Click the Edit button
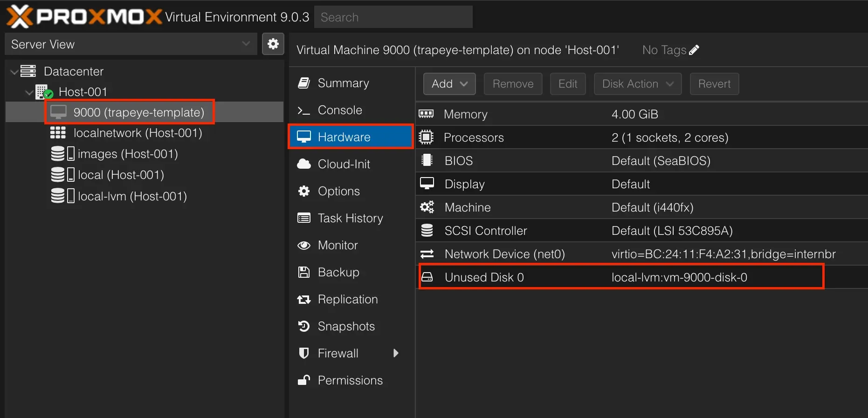 [x=568, y=84]
